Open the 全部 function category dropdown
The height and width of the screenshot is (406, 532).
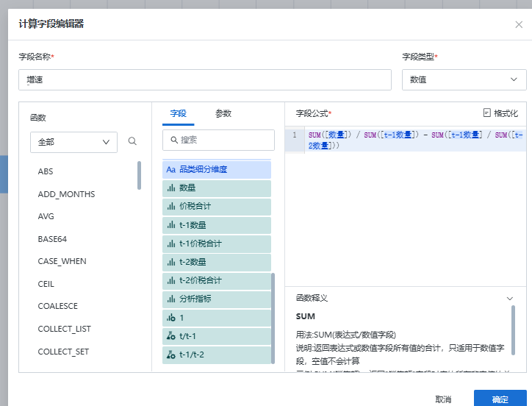tap(73, 142)
